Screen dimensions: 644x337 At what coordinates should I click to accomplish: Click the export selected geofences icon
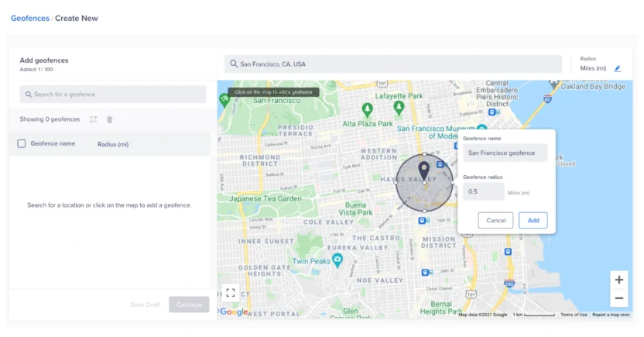[94, 119]
